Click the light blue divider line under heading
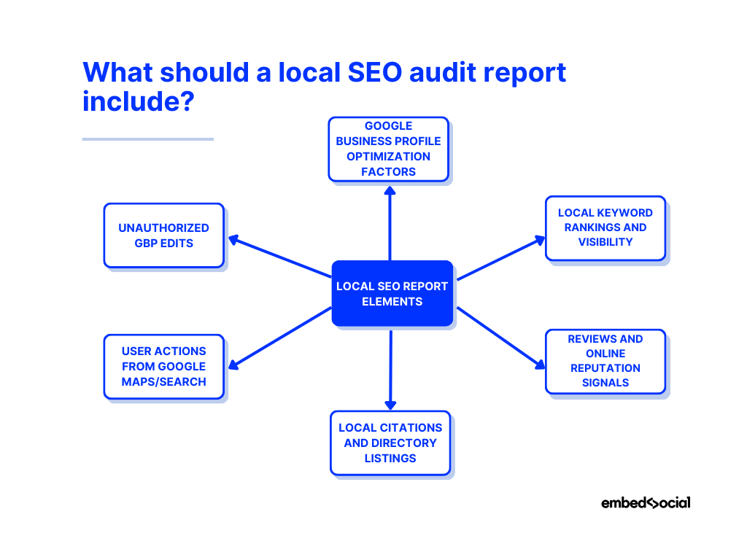Image resolution: width=747 pixels, height=560 pixels. pos(147,139)
